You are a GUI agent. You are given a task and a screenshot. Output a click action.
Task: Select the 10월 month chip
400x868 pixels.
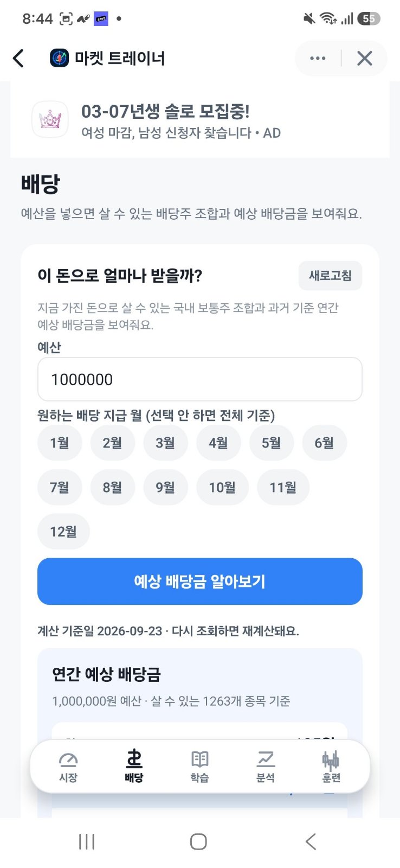click(x=222, y=487)
